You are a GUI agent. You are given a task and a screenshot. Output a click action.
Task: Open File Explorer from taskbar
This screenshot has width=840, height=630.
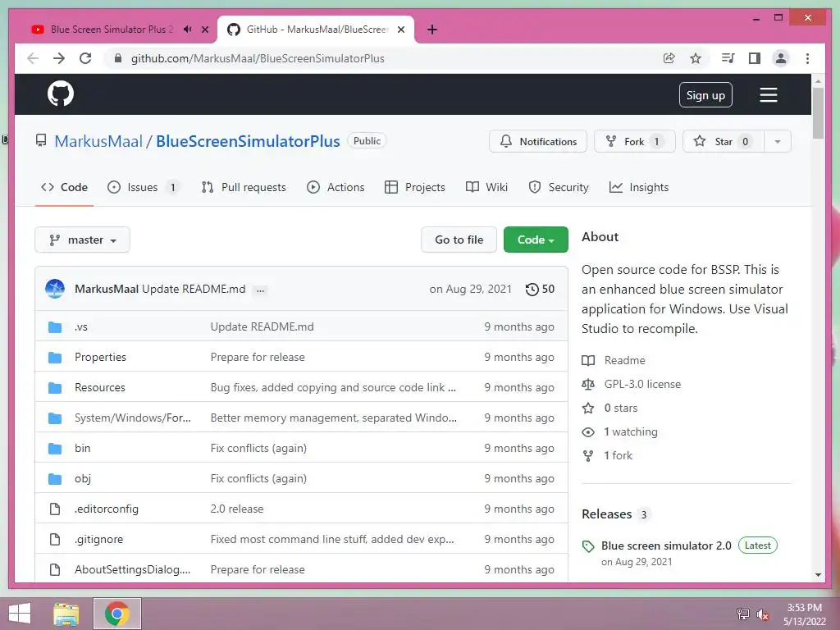[x=66, y=614]
